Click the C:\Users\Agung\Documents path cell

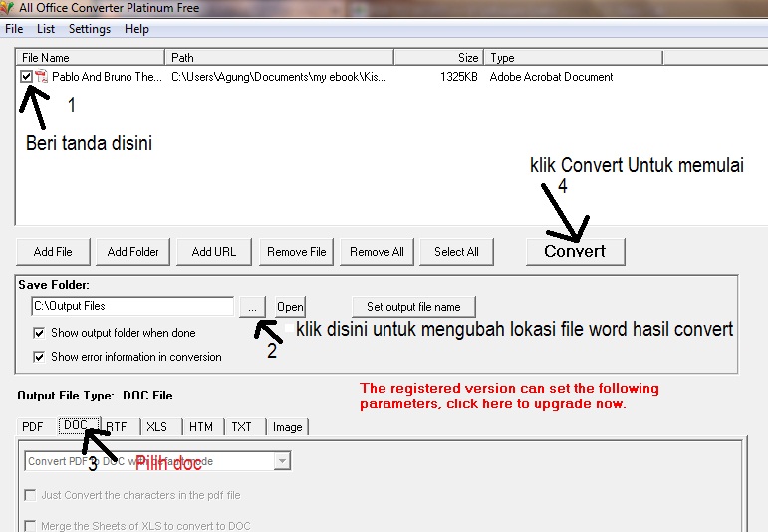(279, 77)
